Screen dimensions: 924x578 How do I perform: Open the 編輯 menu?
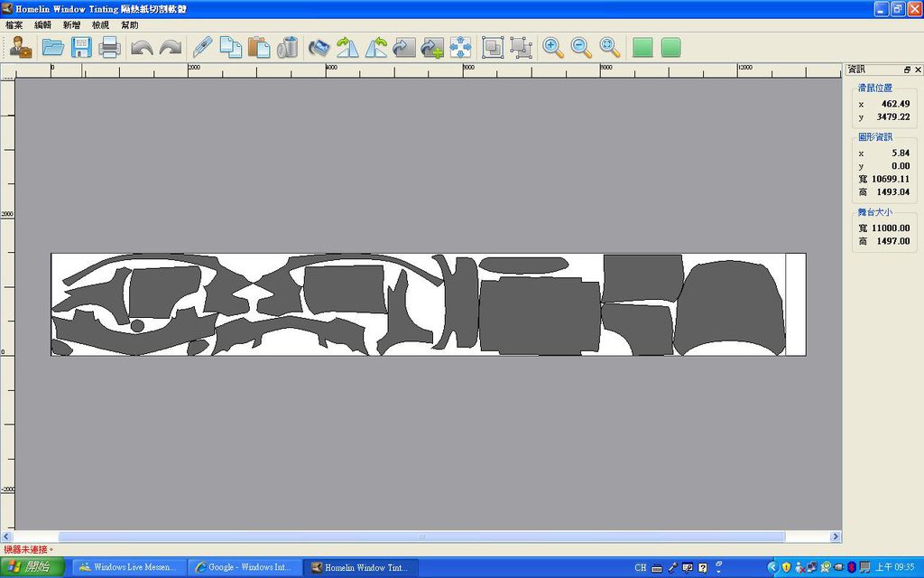(43, 24)
